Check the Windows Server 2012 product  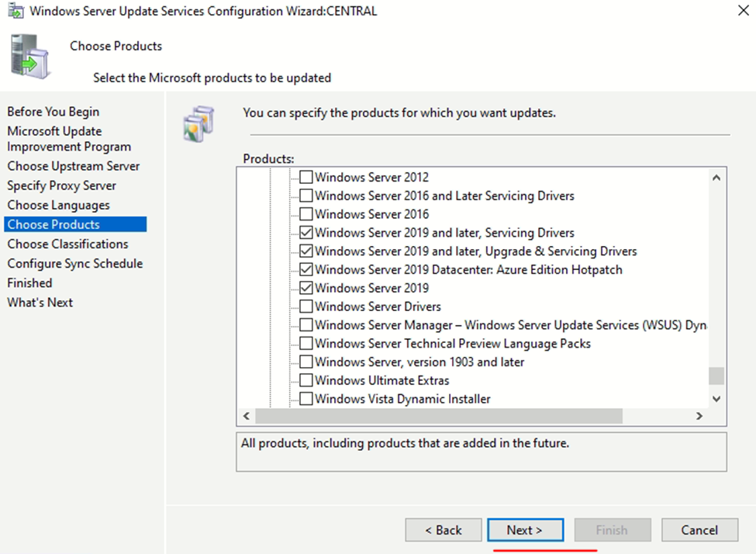(x=306, y=178)
